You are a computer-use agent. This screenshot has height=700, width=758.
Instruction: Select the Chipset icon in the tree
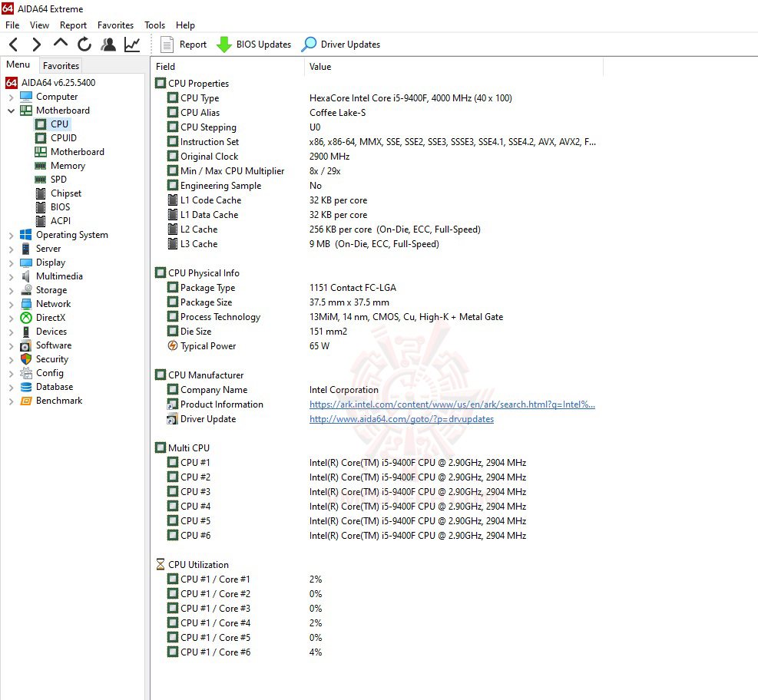click(41, 193)
